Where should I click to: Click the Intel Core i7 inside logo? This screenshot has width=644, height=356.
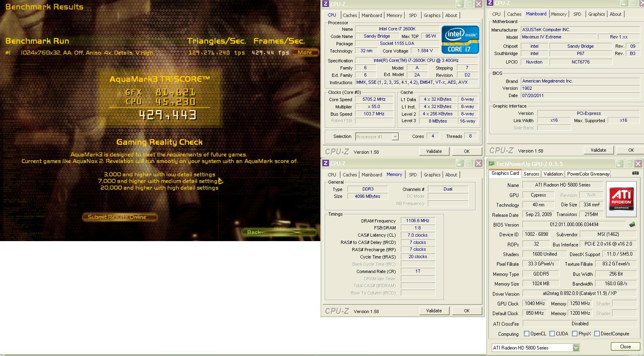pyautogui.click(x=460, y=40)
